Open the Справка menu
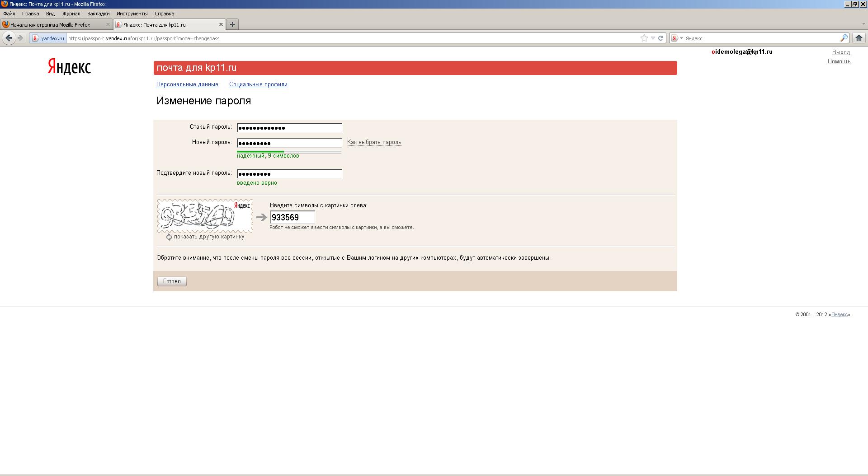 (x=164, y=14)
